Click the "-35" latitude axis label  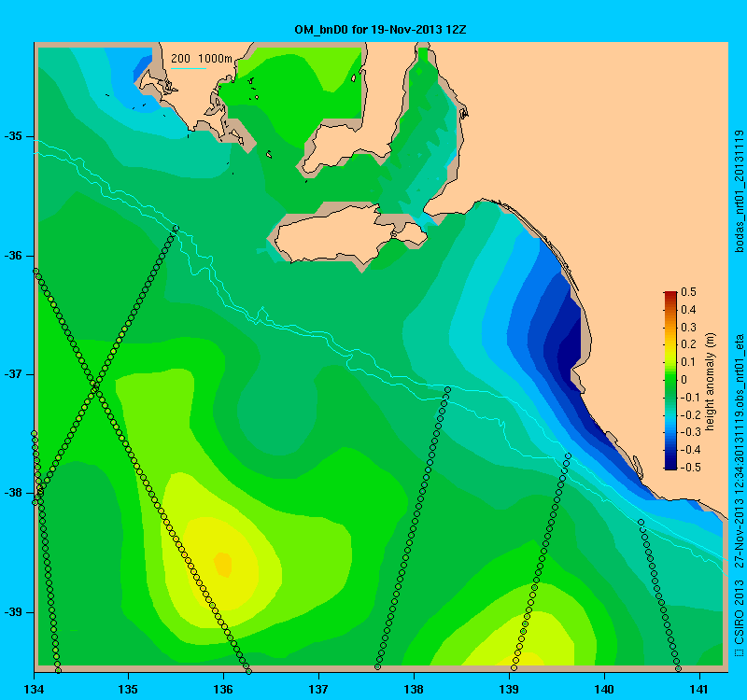(13, 136)
